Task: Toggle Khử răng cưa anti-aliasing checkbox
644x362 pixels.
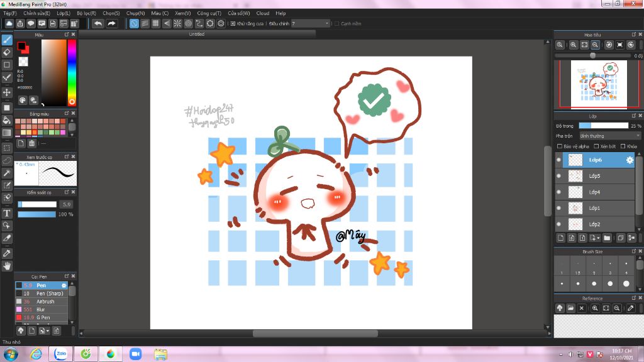Action: click(x=233, y=23)
